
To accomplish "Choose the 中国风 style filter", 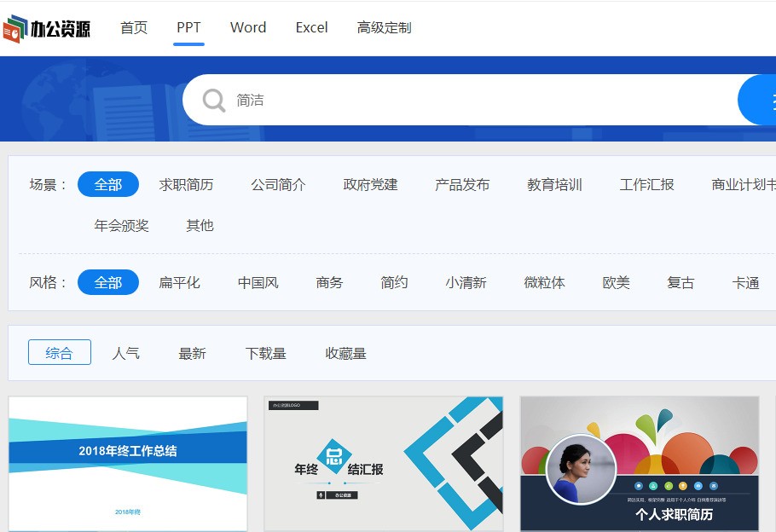I will (x=258, y=283).
